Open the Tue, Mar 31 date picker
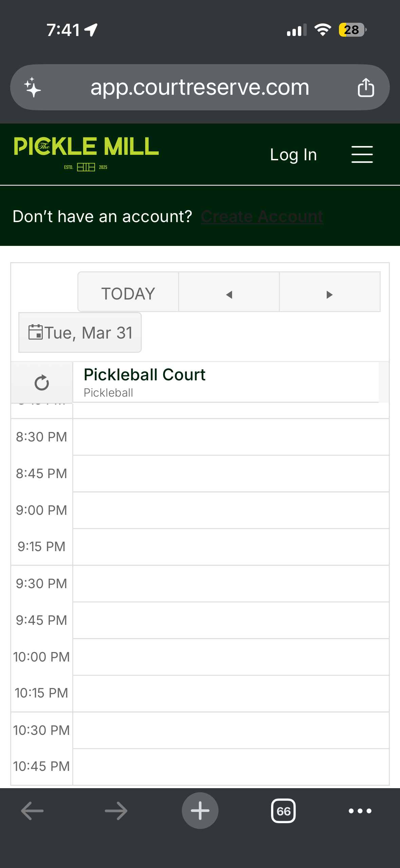Screen dimensions: 400x868 (x=80, y=333)
